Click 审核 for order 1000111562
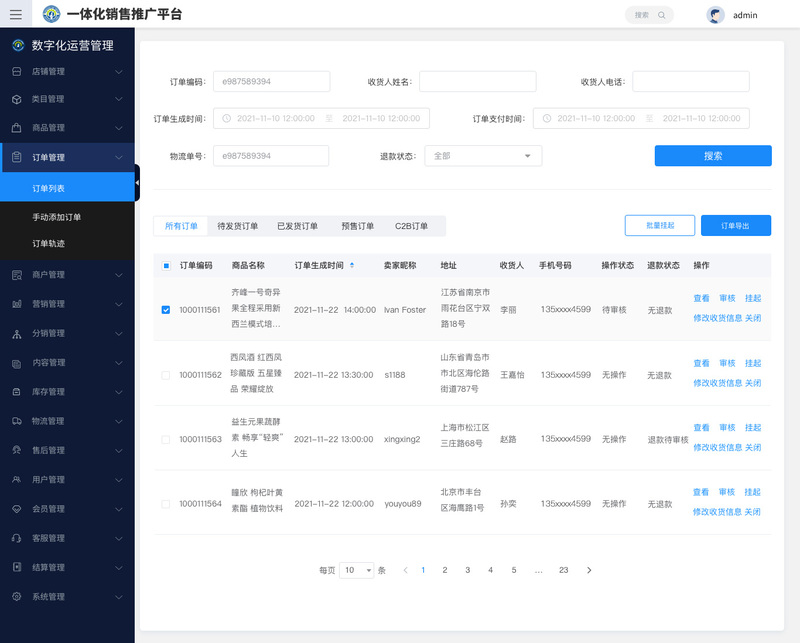800x643 pixels. [727, 363]
